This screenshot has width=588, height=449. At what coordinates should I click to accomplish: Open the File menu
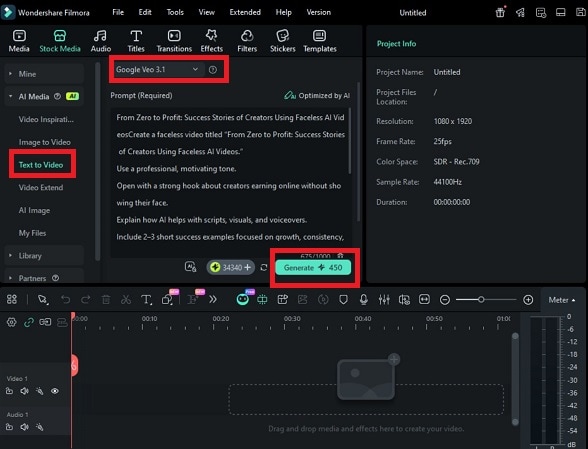[x=118, y=12]
